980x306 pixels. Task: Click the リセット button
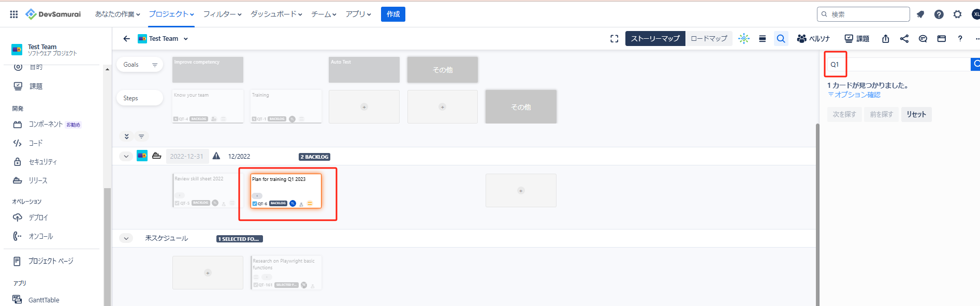click(x=916, y=114)
